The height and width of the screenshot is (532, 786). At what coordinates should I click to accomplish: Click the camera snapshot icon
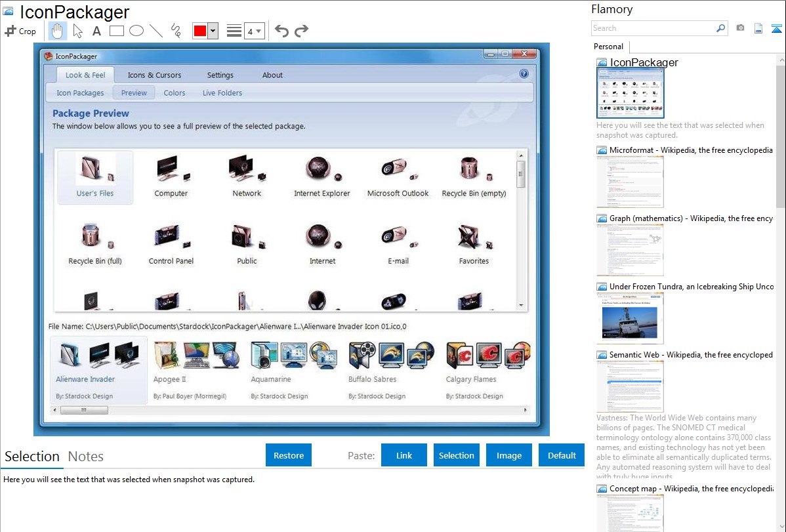coord(740,28)
